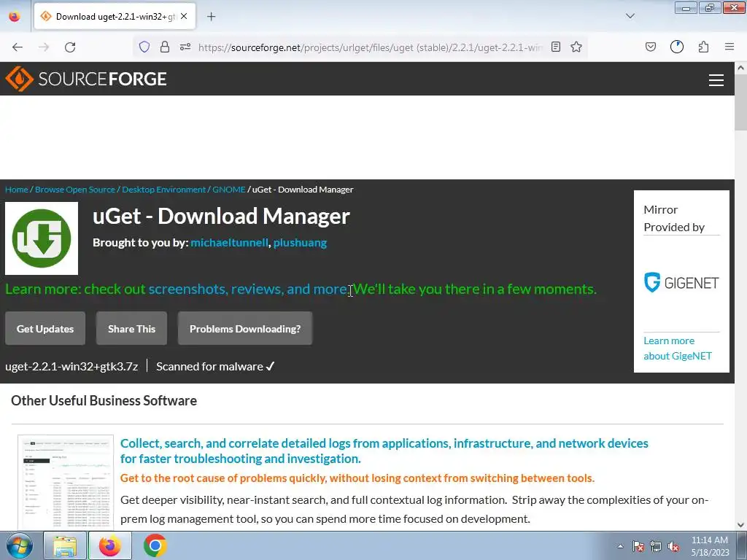Open Collect, search, and correlate logs link
747x560 pixels.
(384, 451)
